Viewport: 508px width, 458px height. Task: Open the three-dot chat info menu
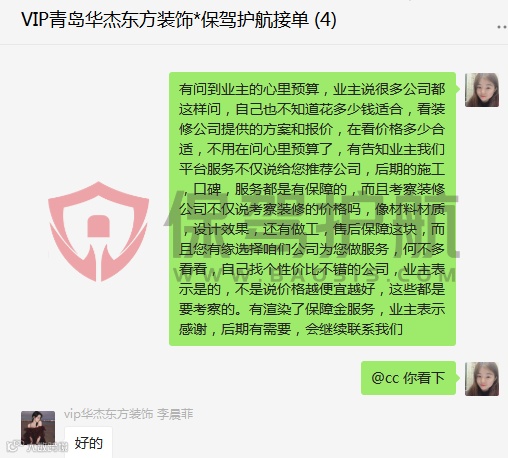(x=502, y=27)
